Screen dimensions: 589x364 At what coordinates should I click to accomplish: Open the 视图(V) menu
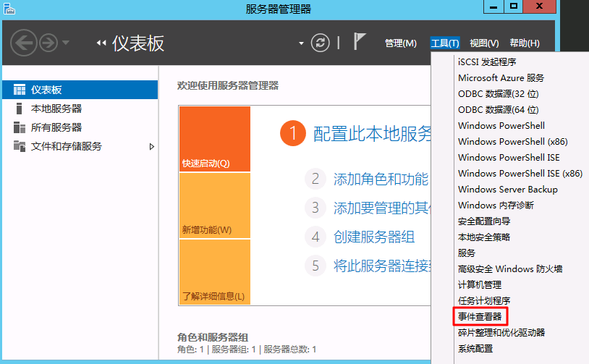484,43
